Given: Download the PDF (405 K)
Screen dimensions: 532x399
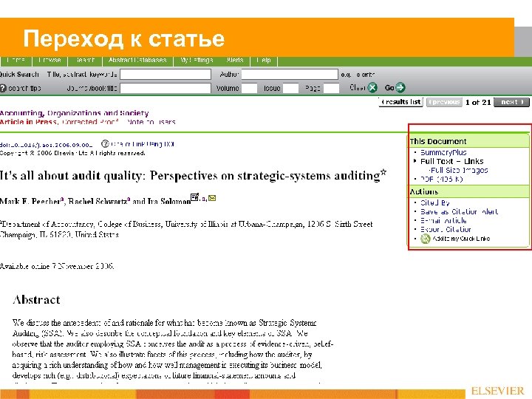Looking at the screenshot, I should click(x=441, y=179).
